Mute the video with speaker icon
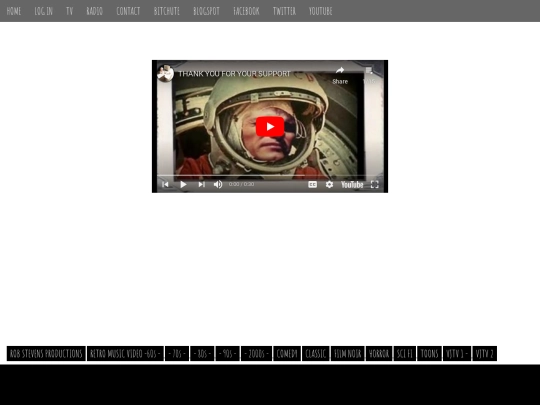The width and height of the screenshot is (540, 405). [218, 185]
